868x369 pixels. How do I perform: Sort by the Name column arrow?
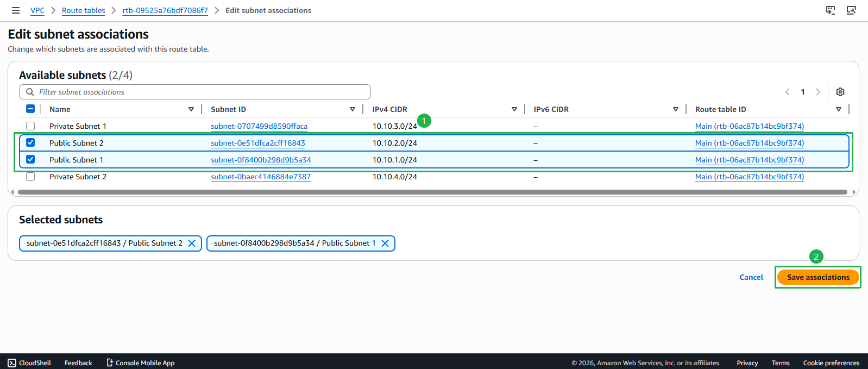point(191,109)
